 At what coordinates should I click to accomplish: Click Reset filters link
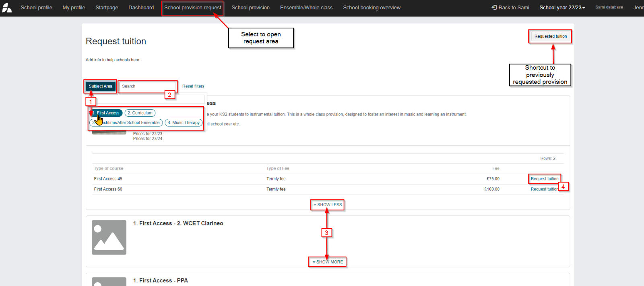(x=193, y=86)
